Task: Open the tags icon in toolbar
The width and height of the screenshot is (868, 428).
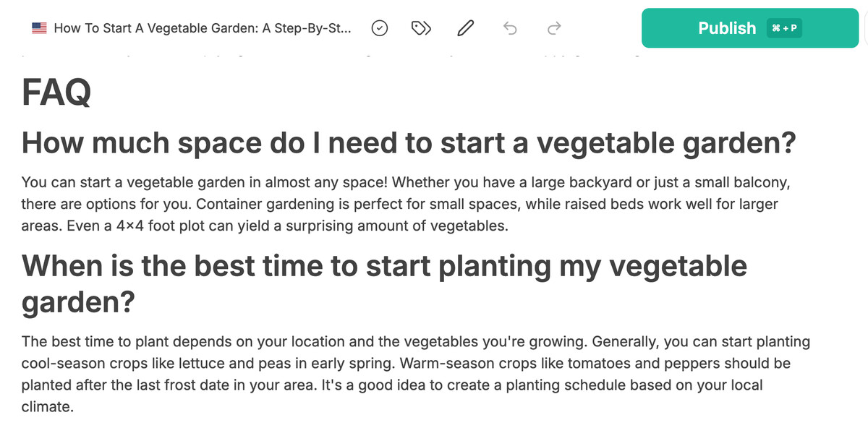Action: coord(421,28)
